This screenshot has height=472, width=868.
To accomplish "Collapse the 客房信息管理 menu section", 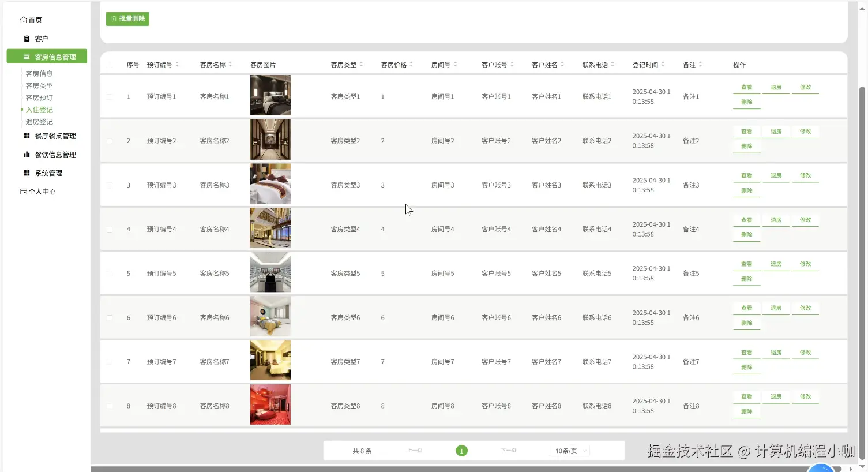I will pyautogui.click(x=47, y=57).
